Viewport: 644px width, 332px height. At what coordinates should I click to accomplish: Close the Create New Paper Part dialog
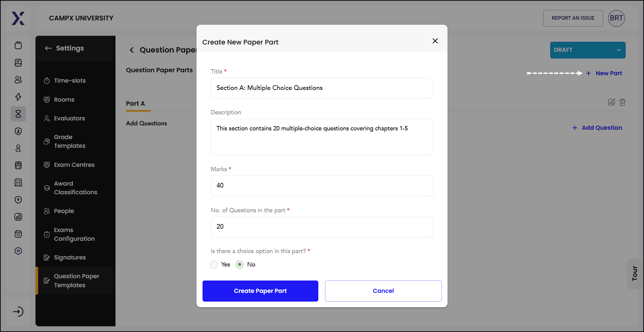[x=435, y=41]
